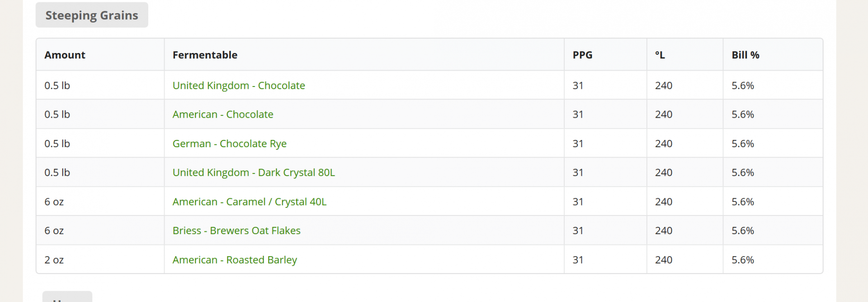The image size is (868, 302).
Task: Click the PPG value in the Chocolate Rye row
Action: click(578, 144)
